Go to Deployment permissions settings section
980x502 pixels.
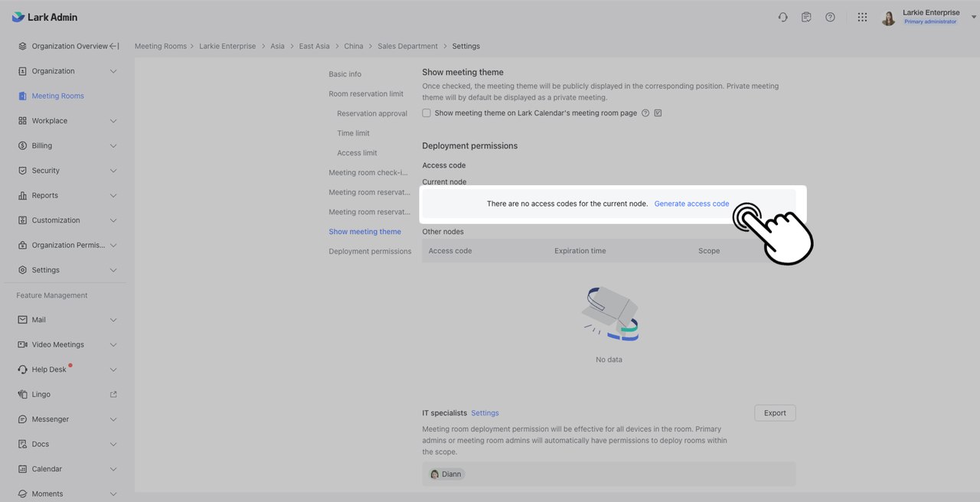pyautogui.click(x=370, y=251)
